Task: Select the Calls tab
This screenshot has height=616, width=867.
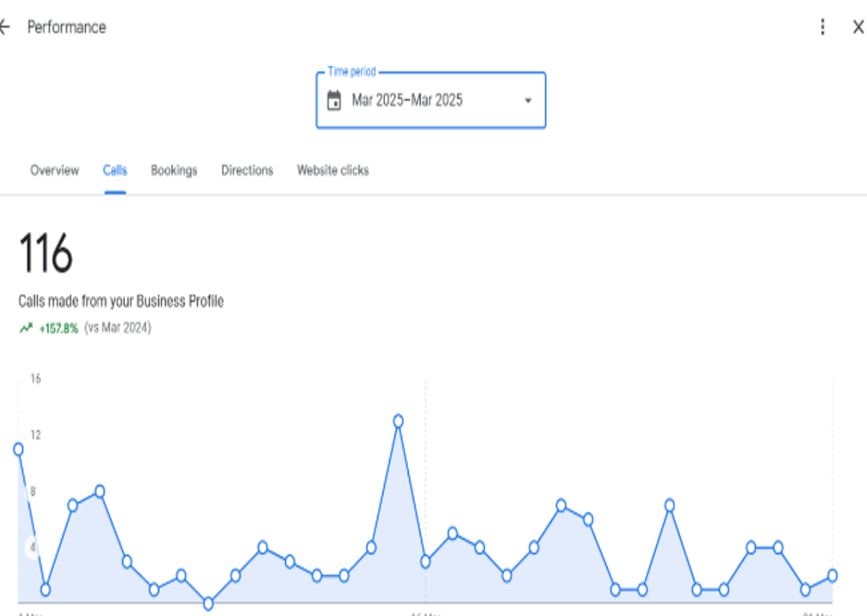Action: pos(115,170)
